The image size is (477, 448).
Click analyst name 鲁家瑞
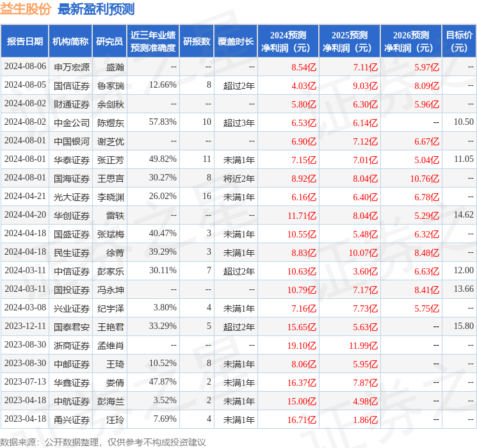110,86
